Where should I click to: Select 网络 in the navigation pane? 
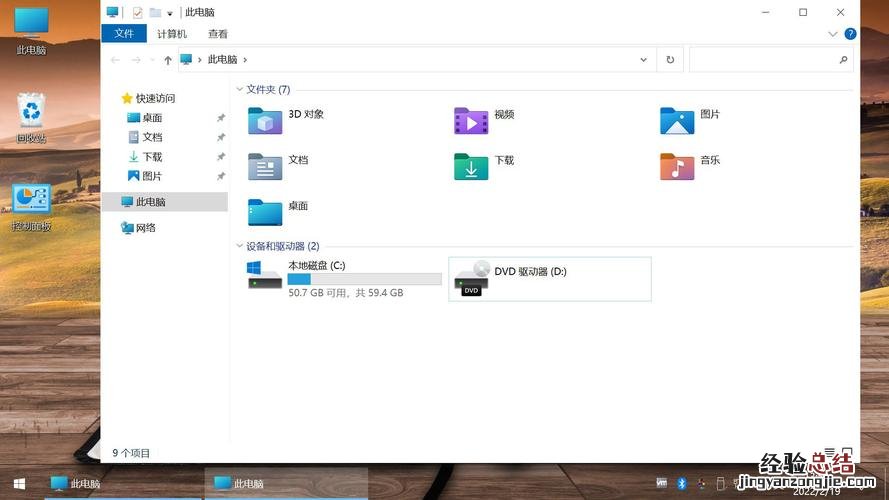click(x=145, y=228)
